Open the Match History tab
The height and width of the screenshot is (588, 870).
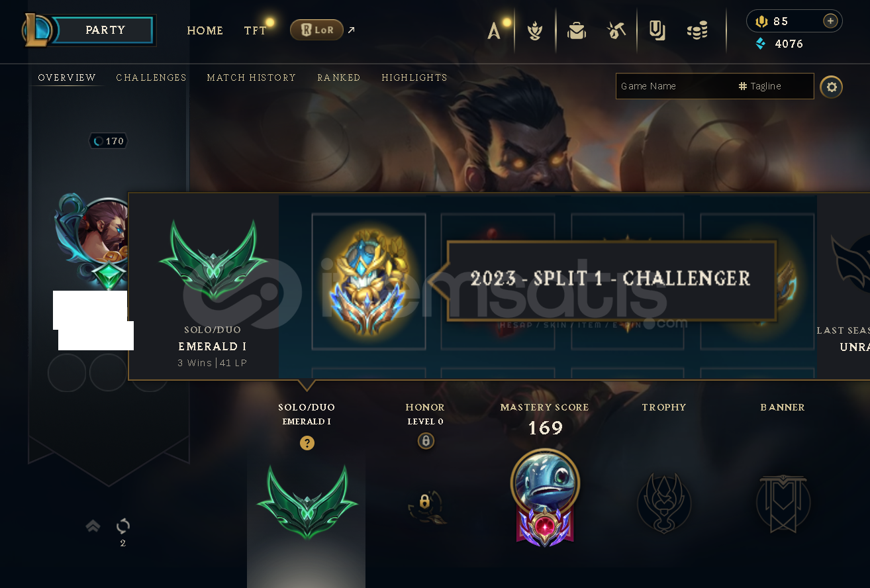(251, 77)
